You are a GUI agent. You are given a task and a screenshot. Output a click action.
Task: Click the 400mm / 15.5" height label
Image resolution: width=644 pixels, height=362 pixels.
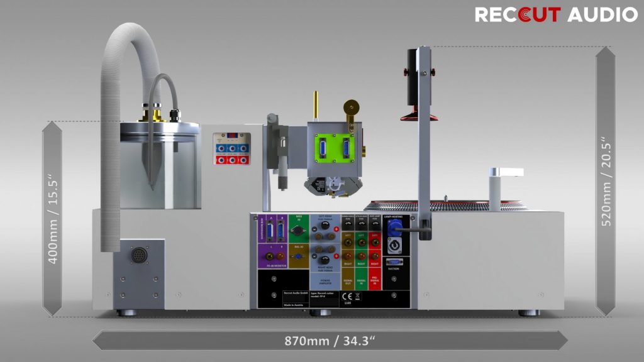pyautogui.click(x=53, y=219)
